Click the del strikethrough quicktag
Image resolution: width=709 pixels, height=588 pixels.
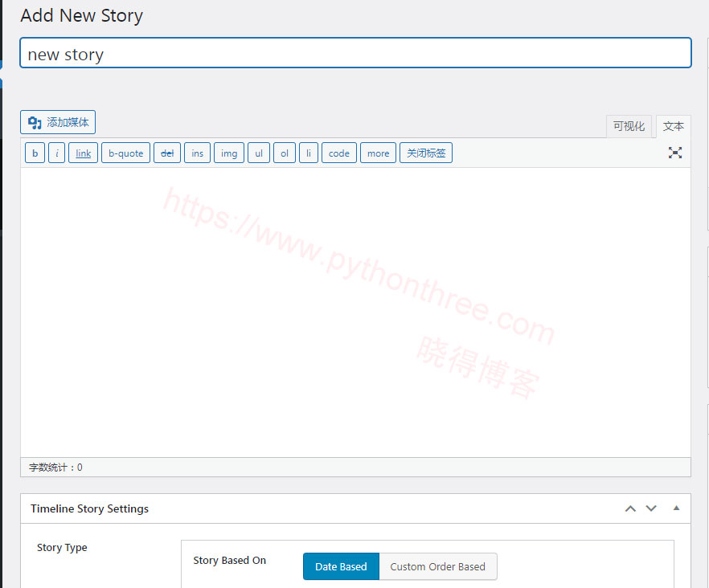(x=167, y=153)
